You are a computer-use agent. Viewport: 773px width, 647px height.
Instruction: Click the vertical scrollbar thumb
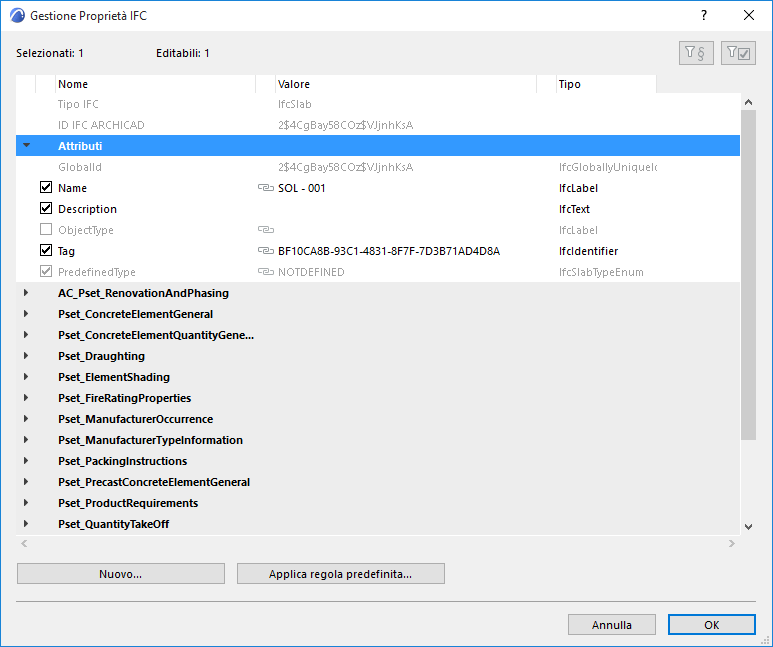(x=748, y=275)
